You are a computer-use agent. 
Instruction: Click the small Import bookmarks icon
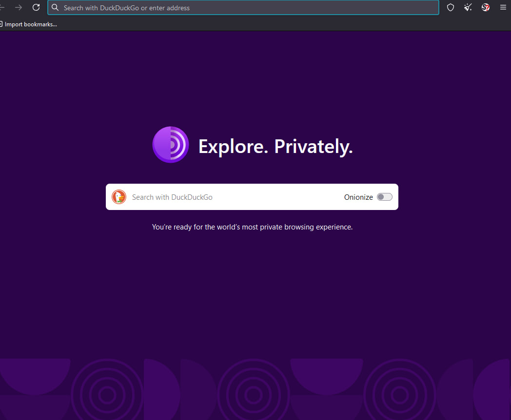coord(1,24)
